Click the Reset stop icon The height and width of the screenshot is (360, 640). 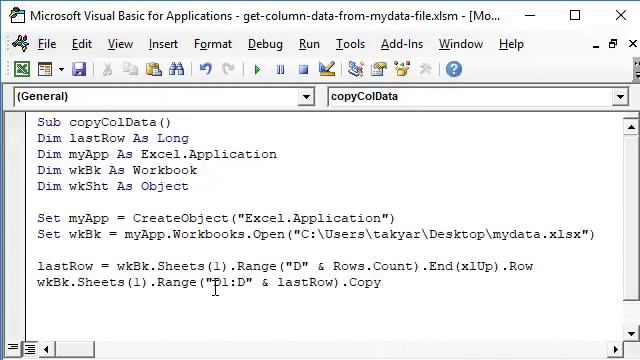[303, 70]
